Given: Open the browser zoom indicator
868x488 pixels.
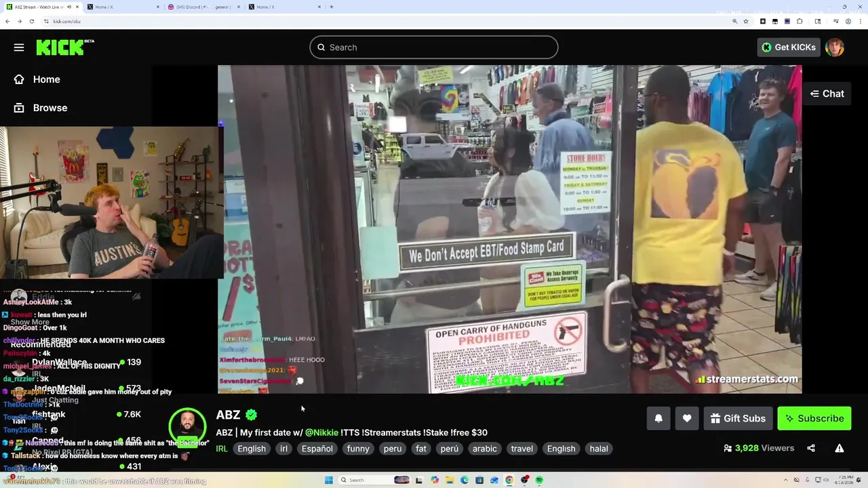Looking at the screenshot, I should pyautogui.click(x=734, y=21).
